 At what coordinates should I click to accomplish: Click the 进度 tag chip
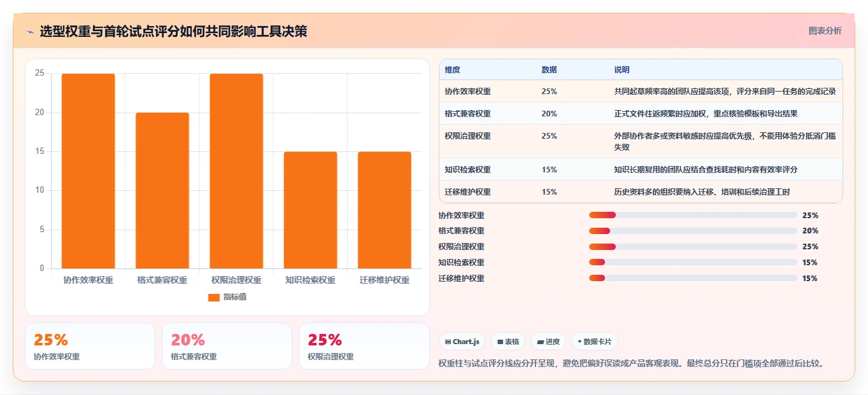point(548,342)
